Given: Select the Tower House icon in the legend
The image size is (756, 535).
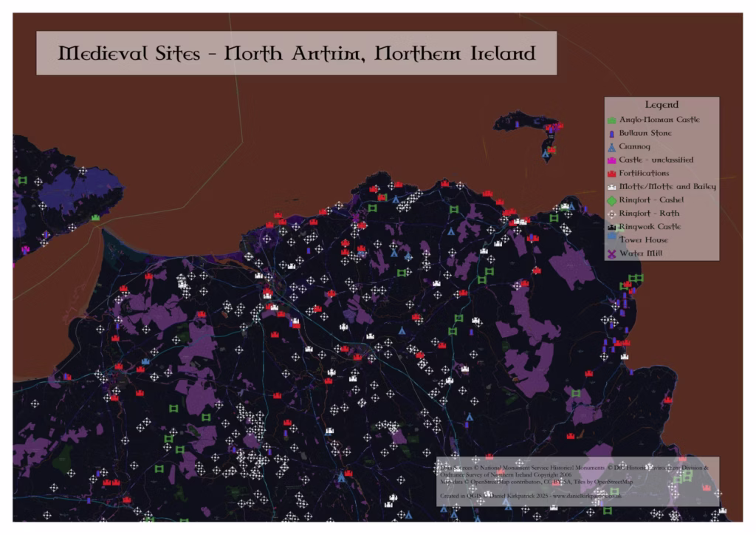Looking at the screenshot, I should [x=610, y=239].
